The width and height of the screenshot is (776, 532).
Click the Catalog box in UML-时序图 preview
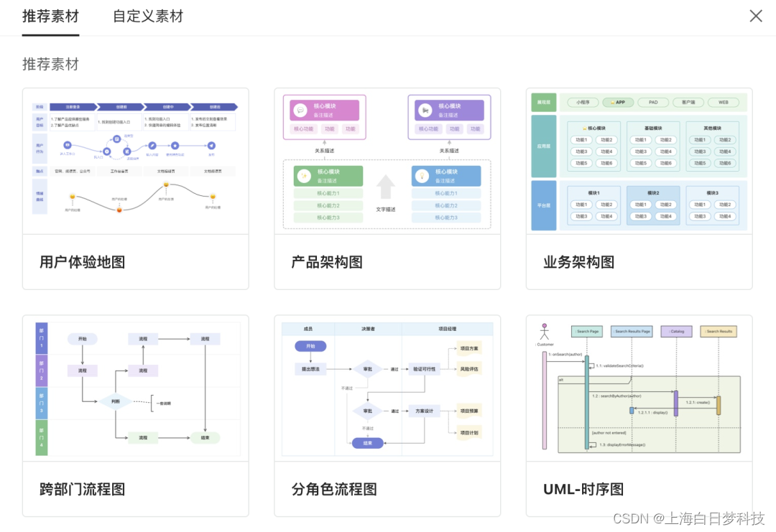tap(675, 331)
